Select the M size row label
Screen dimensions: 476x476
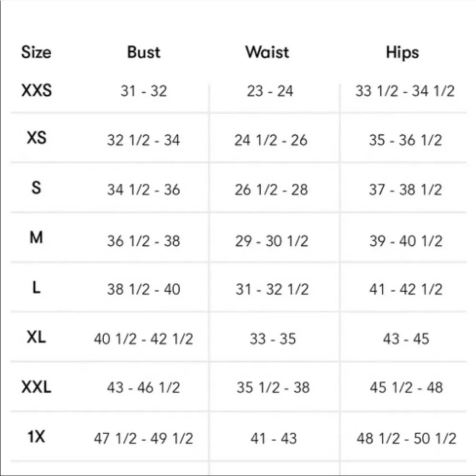tap(36, 238)
